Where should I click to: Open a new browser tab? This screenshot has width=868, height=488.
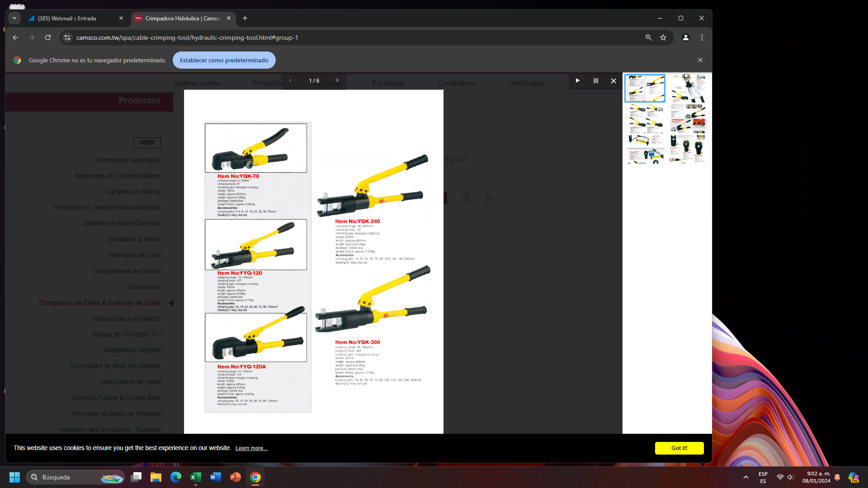tap(245, 19)
